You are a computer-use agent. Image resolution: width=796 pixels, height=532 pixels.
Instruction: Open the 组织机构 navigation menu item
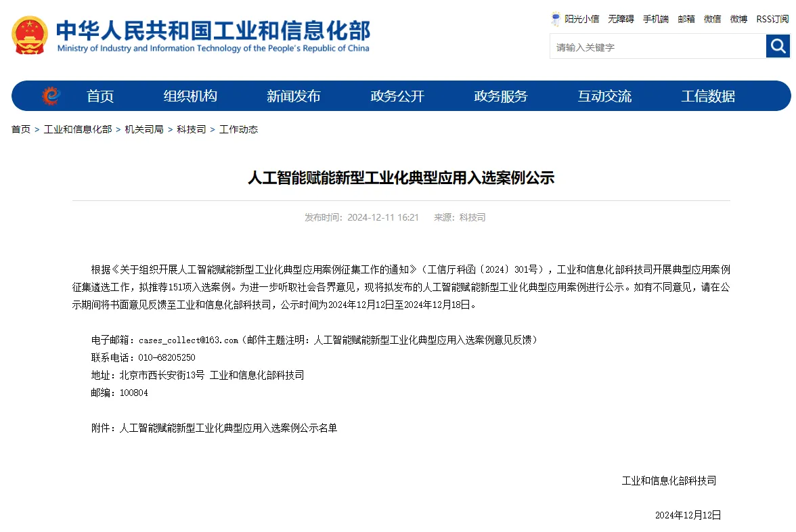190,96
